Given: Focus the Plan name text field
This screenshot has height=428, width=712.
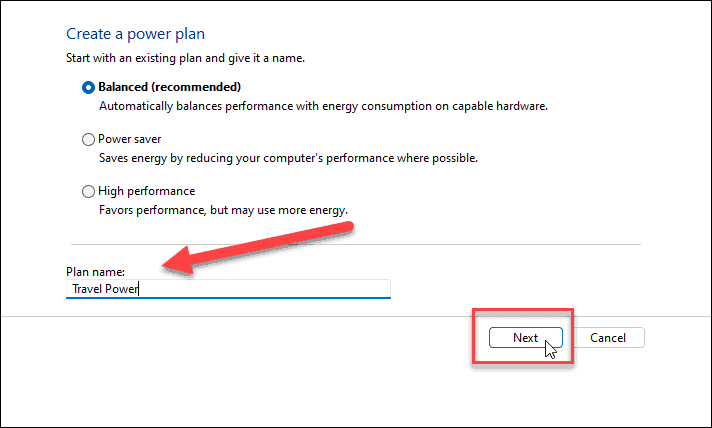Looking at the screenshot, I should click(x=230, y=289).
